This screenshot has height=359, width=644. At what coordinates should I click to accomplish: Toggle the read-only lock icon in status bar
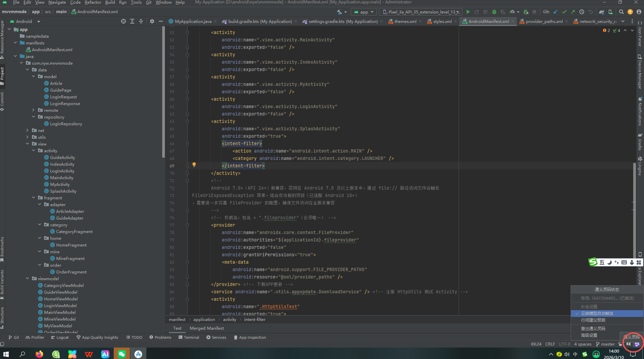[x=620, y=344]
